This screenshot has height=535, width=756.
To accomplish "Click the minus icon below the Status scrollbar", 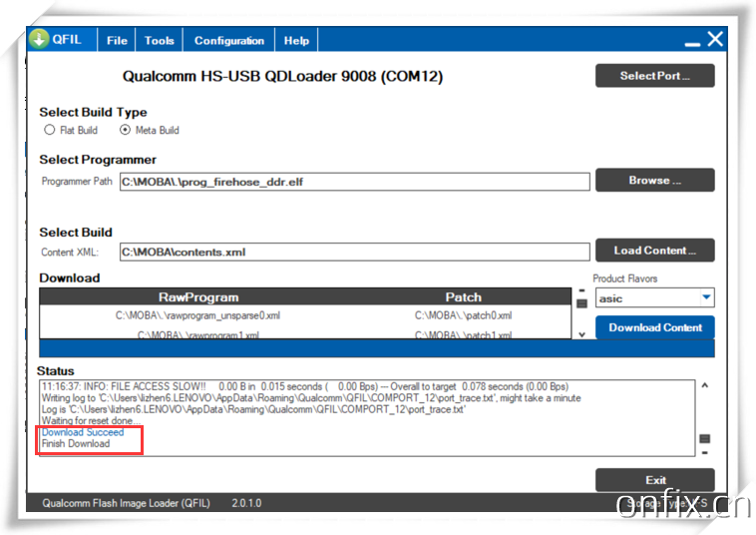I will pyautogui.click(x=705, y=452).
